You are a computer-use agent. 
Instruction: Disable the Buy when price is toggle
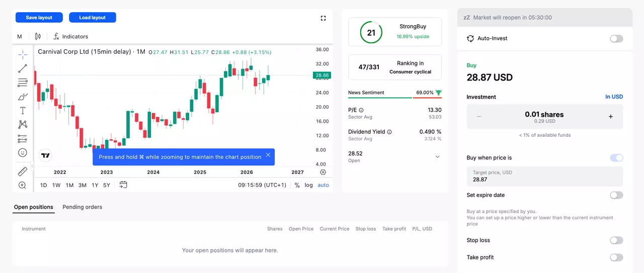click(616, 158)
